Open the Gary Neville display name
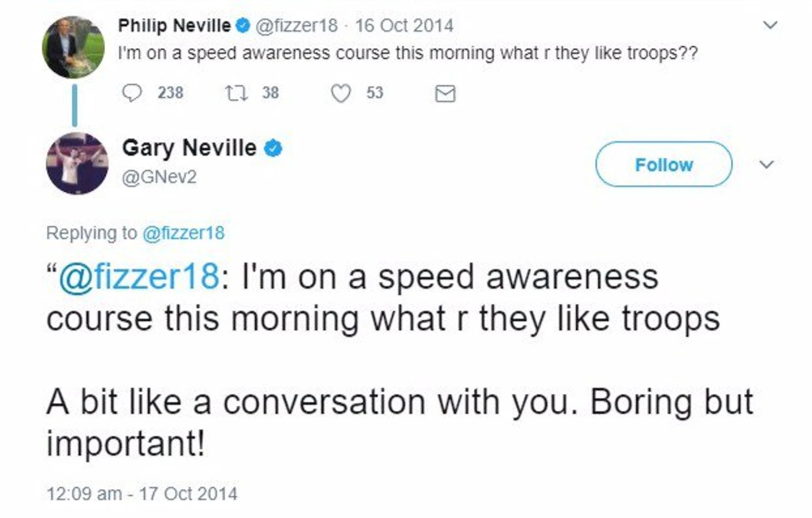Image resolution: width=812 pixels, height=518 pixels. [189, 148]
